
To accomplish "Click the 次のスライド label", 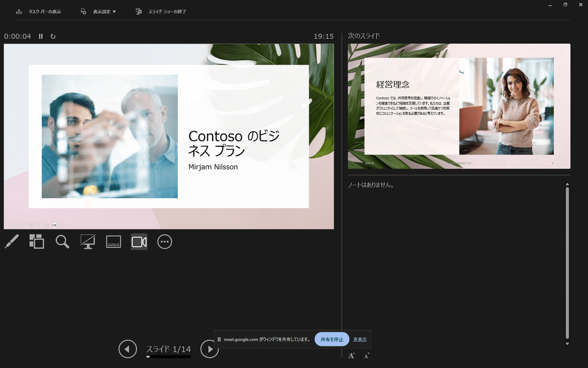I will [x=364, y=36].
